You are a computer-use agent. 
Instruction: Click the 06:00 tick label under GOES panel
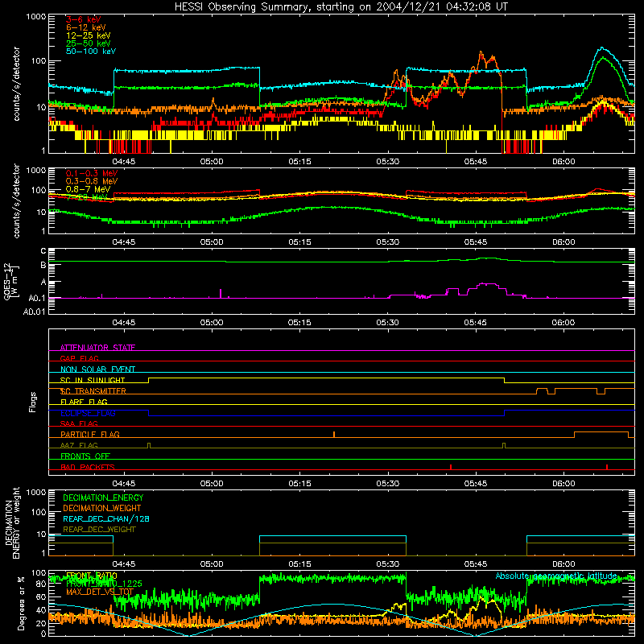point(563,323)
